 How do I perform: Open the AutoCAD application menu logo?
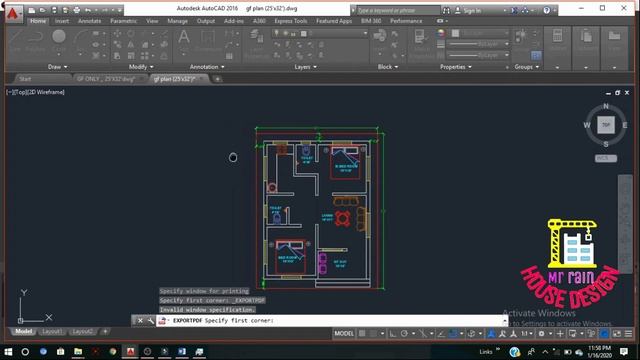click(x=13, y=14)
